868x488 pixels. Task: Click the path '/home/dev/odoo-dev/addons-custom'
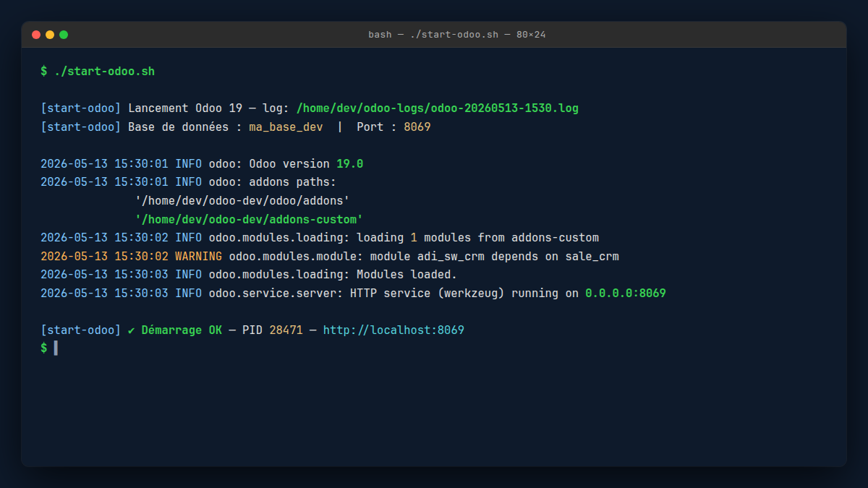[x=249, y=219]
